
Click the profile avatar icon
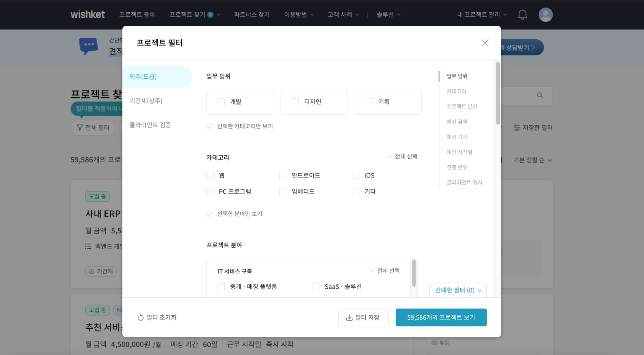tap(545, 14)
